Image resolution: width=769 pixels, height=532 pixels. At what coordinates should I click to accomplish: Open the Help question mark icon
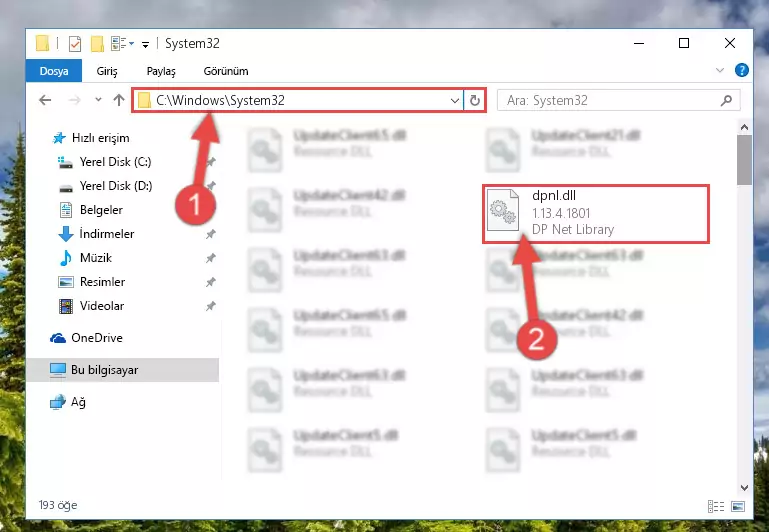coord(742,70)
